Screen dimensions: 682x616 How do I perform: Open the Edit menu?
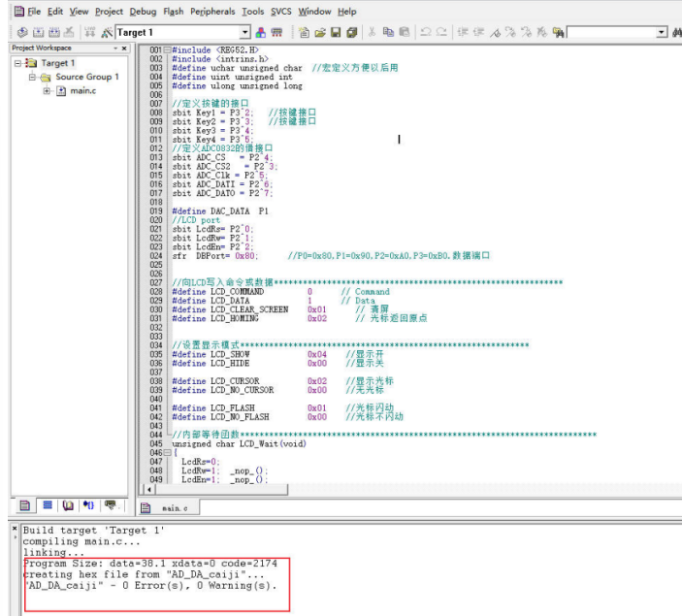pyautogui.click(x=55, y=12)
